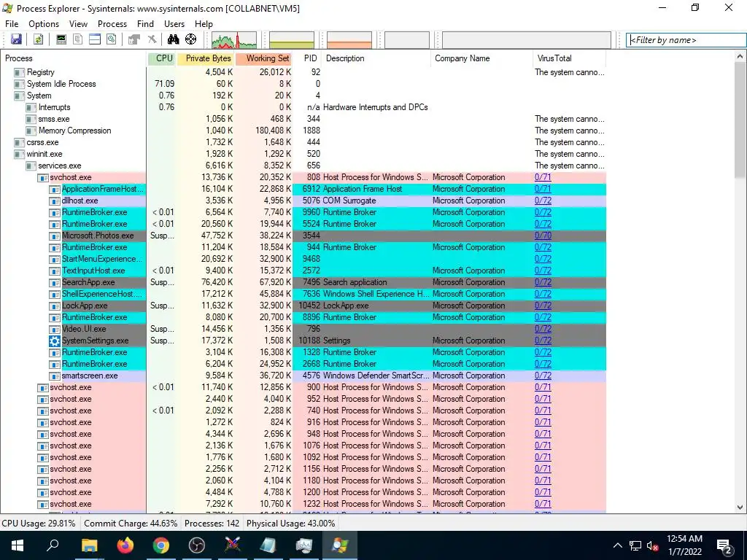
Task: Select the SearchApp.exe row
Action: pyautogui.click(x=303, y=282)
